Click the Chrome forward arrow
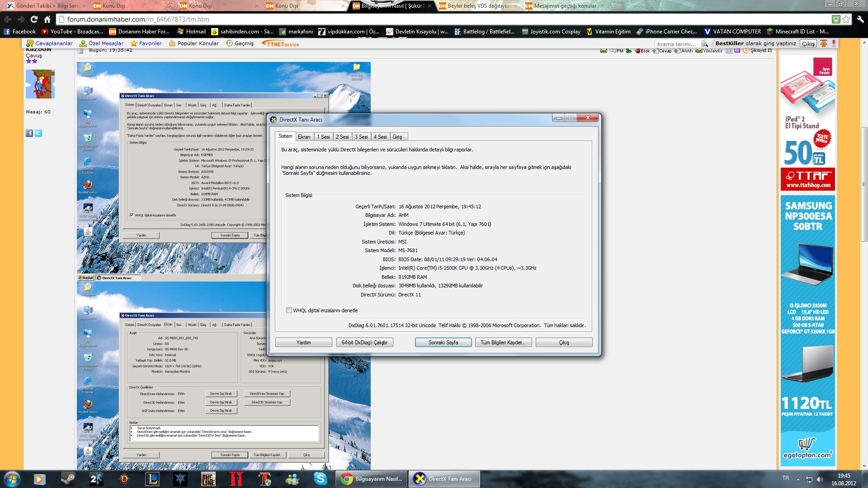The width and height of the screenshot is (868, 488). click(21, 19)
